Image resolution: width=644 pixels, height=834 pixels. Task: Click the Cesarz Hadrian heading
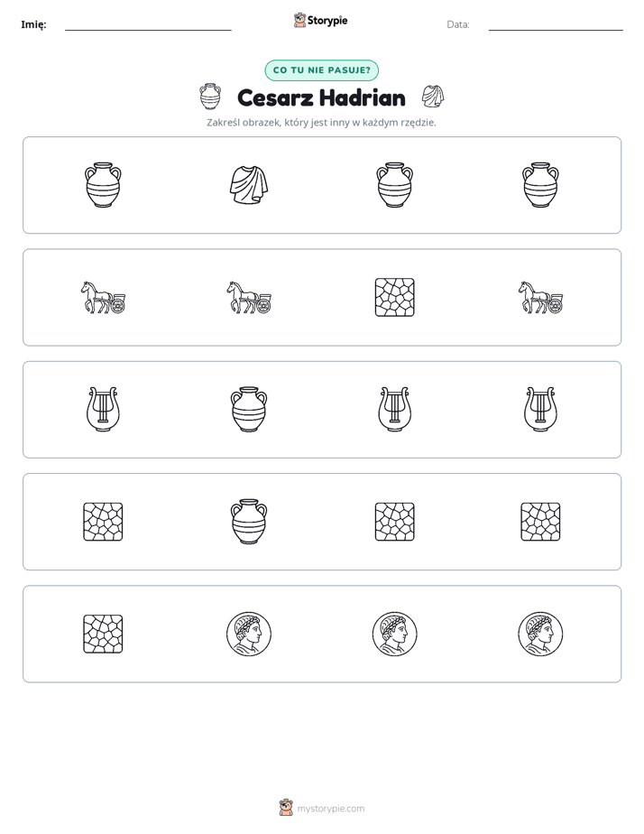click(x=321, y=97)
